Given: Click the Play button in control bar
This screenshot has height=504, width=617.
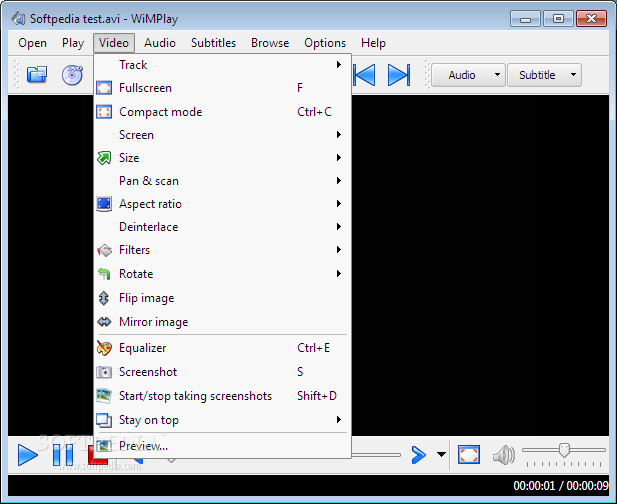Looking at the screenshot, I should [28, 455].
